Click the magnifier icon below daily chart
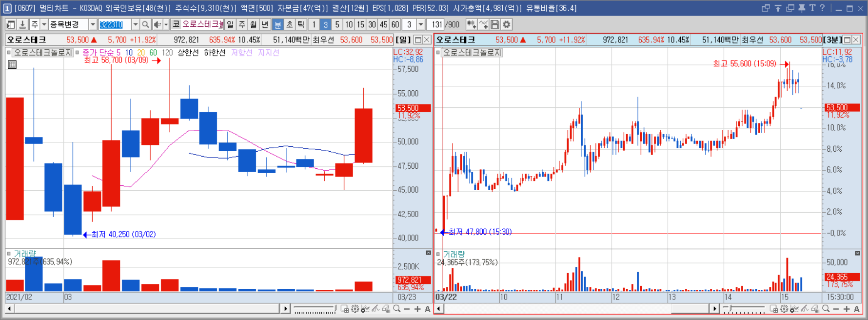Viewport: 868px width, 320px height. tap(397, 309)
